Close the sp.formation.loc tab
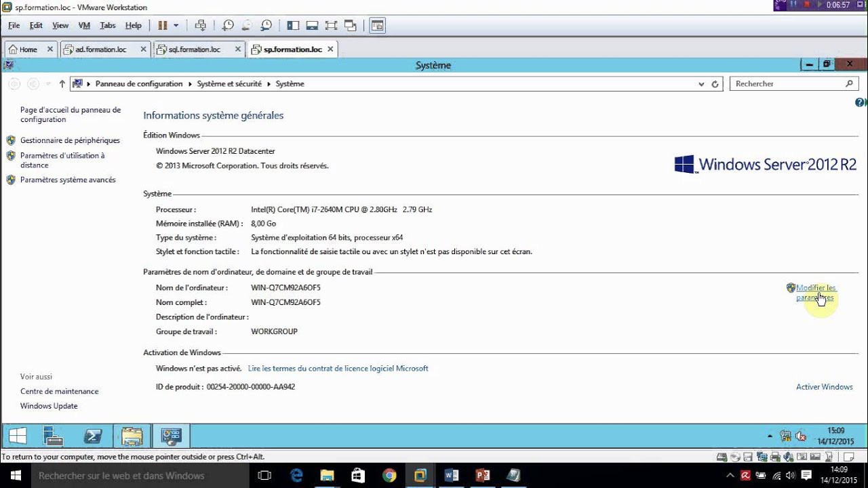Screen dimensions: 868x488 (330, 49)
